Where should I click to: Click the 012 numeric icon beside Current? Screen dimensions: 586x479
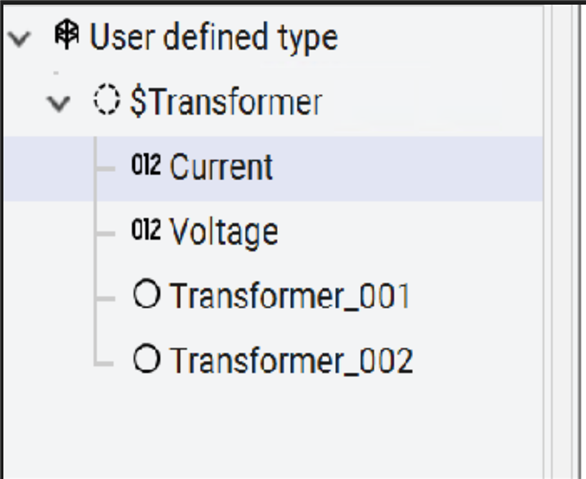click(x=146, y=164)
